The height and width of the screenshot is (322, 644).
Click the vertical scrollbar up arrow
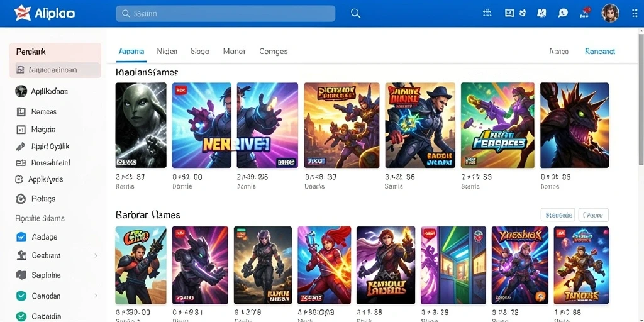(641, 32)
